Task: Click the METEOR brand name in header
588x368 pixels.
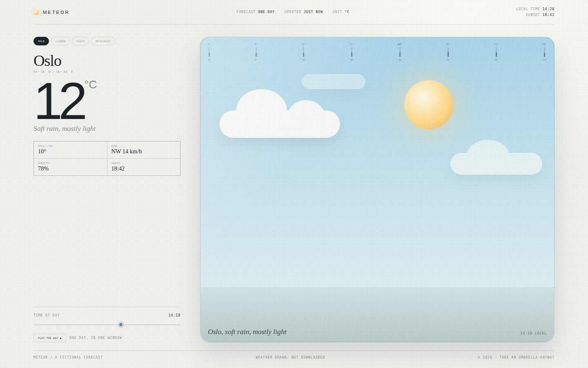Action: (56, 12)
